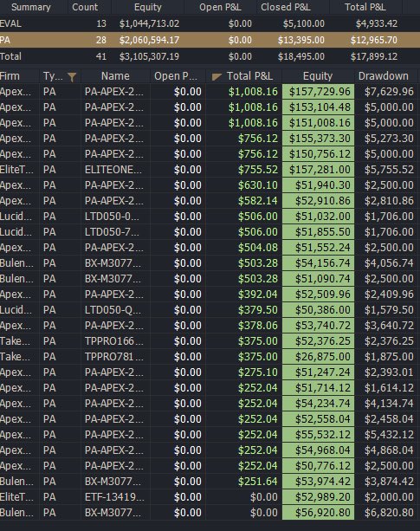Image resolution: width=420 pixels, height=531 pixels.
Task: Select the equity cell $157,281.00
Action: click(318, 169)
